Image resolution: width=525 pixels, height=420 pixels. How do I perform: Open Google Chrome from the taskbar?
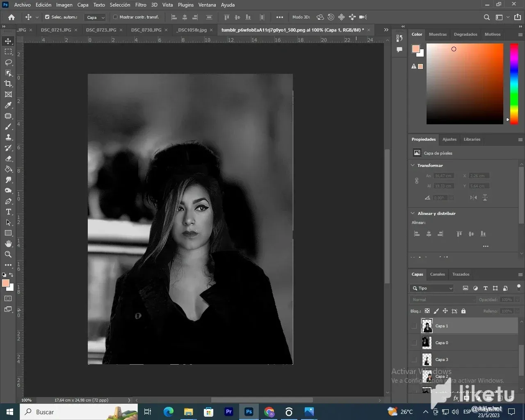tap(269, 412)
